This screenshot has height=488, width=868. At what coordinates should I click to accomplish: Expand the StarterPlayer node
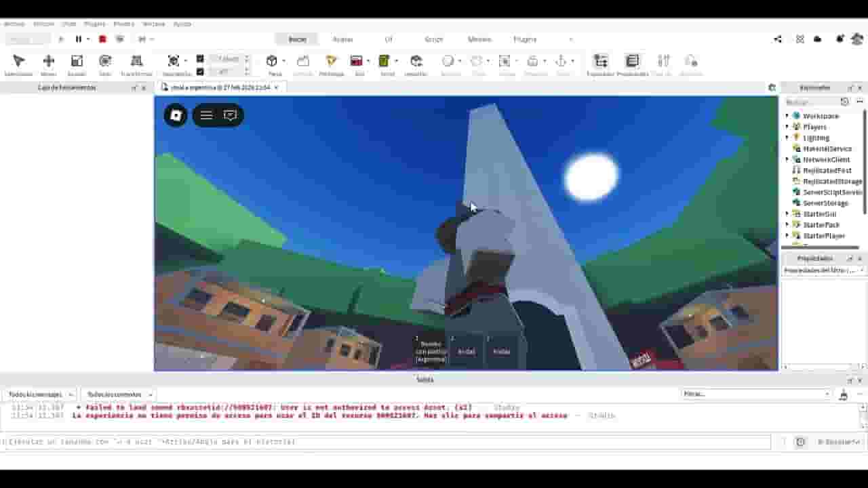(x=787, y=235)
